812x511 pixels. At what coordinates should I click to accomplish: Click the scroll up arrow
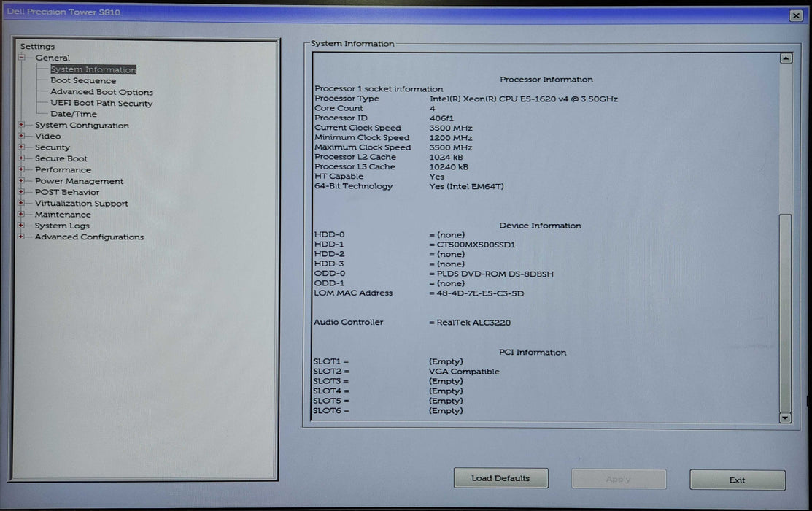786,58
